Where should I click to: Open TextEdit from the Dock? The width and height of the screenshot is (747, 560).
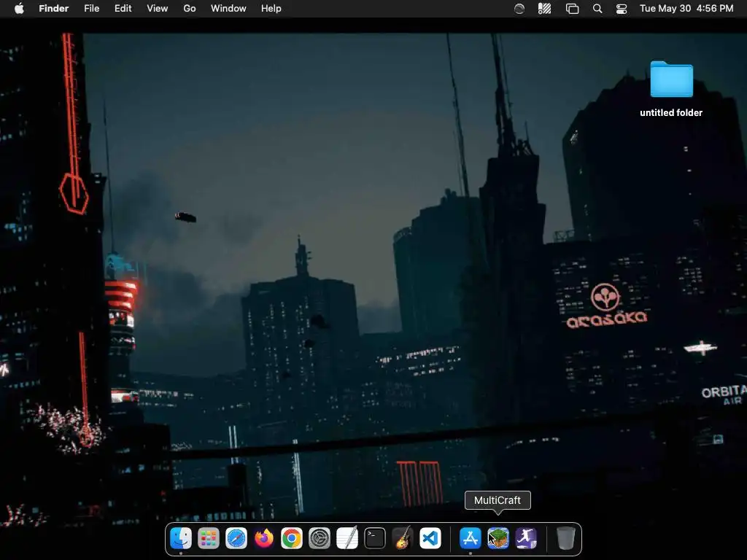pyautogui.click(x=347, y=539)
